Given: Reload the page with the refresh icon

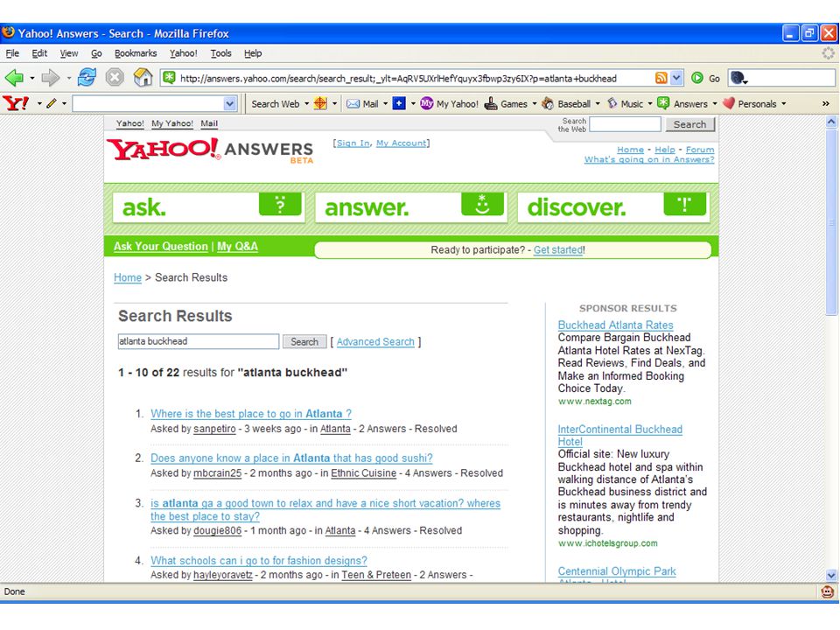Looking at the screenshot, I should (87, 78).
